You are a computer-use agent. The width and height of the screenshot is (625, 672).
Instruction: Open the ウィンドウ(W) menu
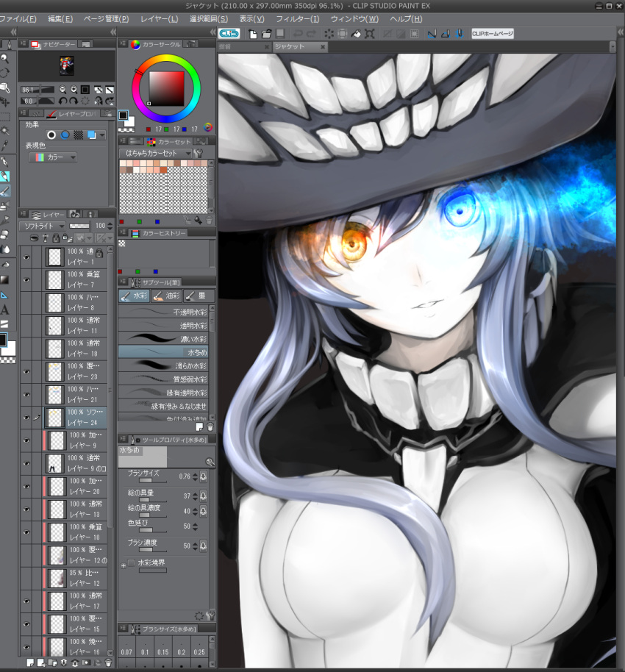point(354,19)
